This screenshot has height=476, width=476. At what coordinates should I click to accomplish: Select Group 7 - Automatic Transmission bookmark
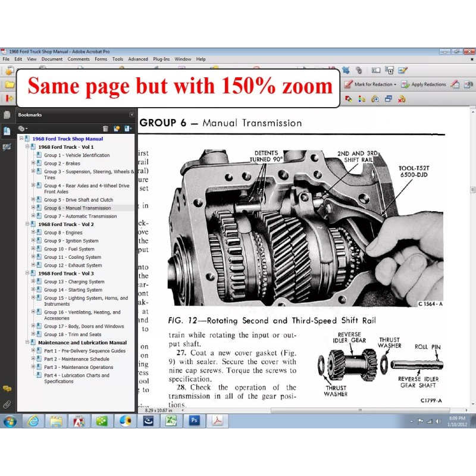tap(80, 217)
